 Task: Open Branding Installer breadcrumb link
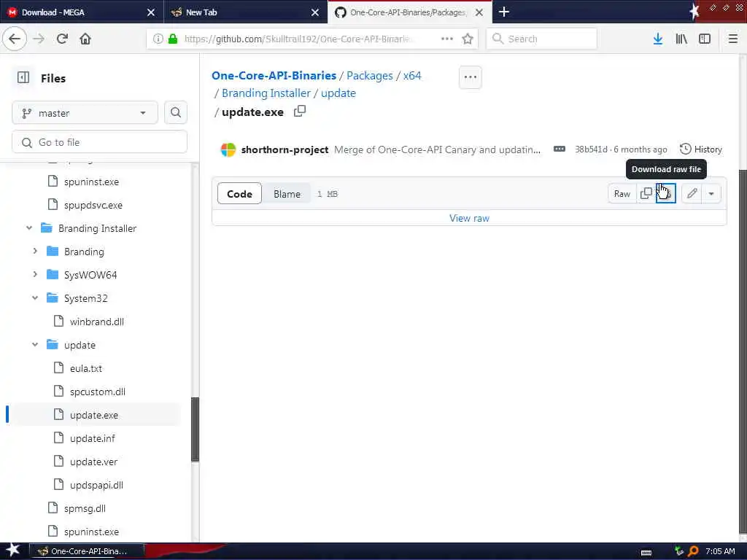click(266, 93)
